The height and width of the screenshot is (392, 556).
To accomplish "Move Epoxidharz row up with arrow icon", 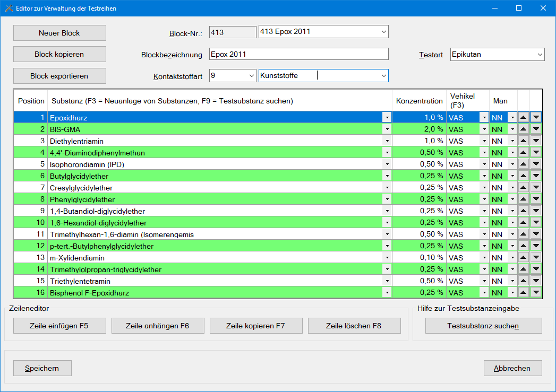I will point(523,117).
